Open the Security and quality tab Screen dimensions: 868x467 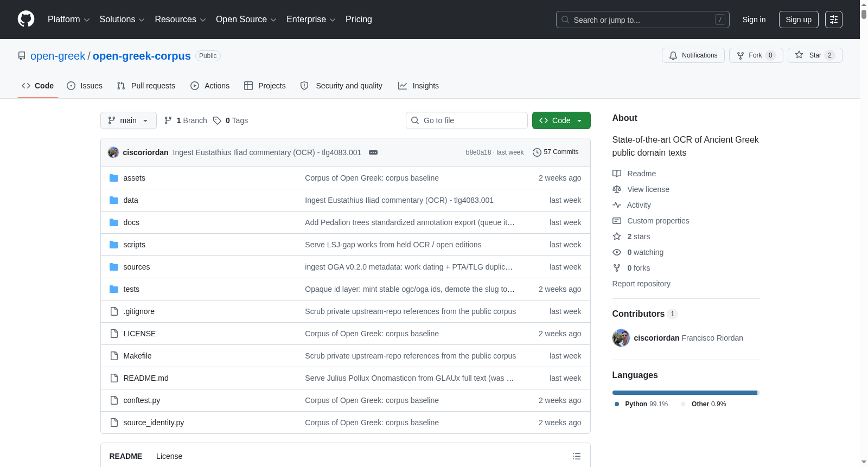(x=341, y=86)
